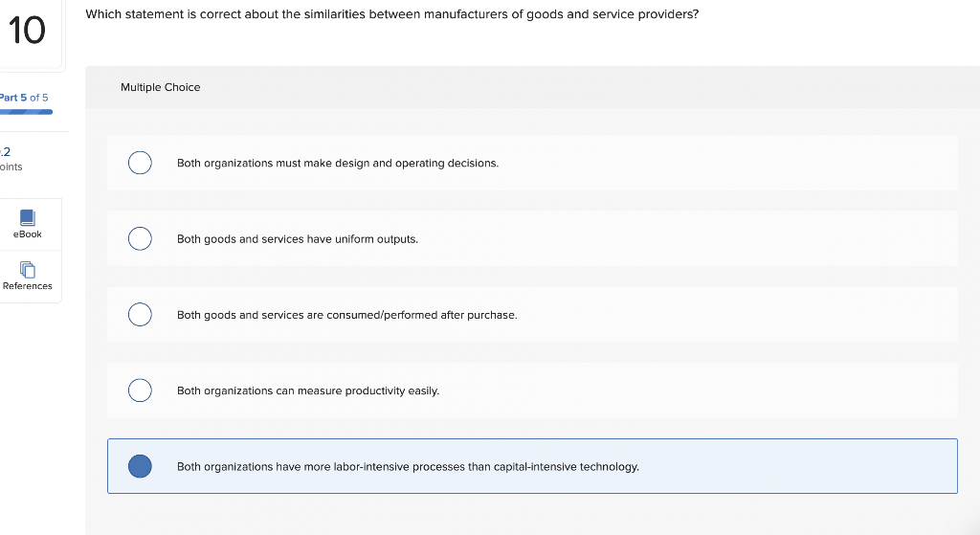980x535 pixels.
Task: Click the points indicator in sidebar
Action: 11,159
